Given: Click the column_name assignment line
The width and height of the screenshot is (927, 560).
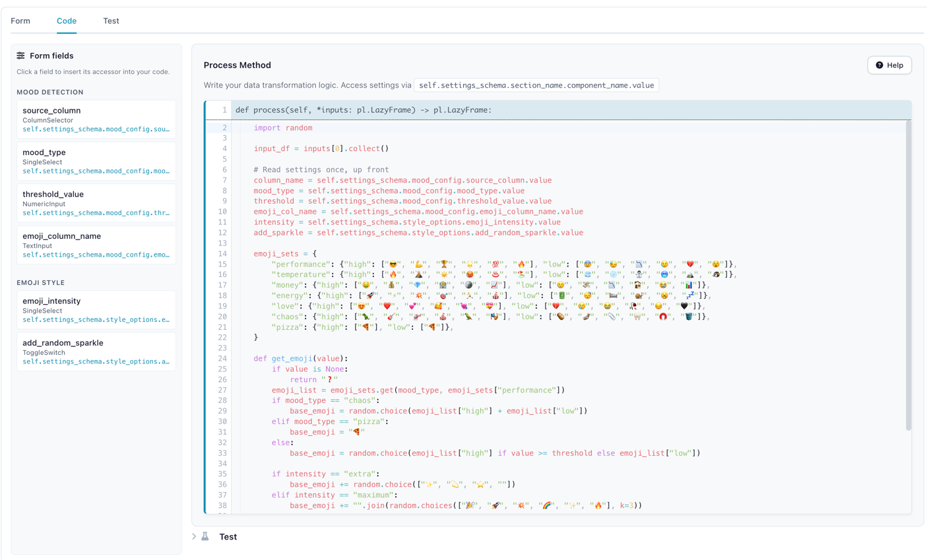Looking at the screenshot, I should click(402, 180).
